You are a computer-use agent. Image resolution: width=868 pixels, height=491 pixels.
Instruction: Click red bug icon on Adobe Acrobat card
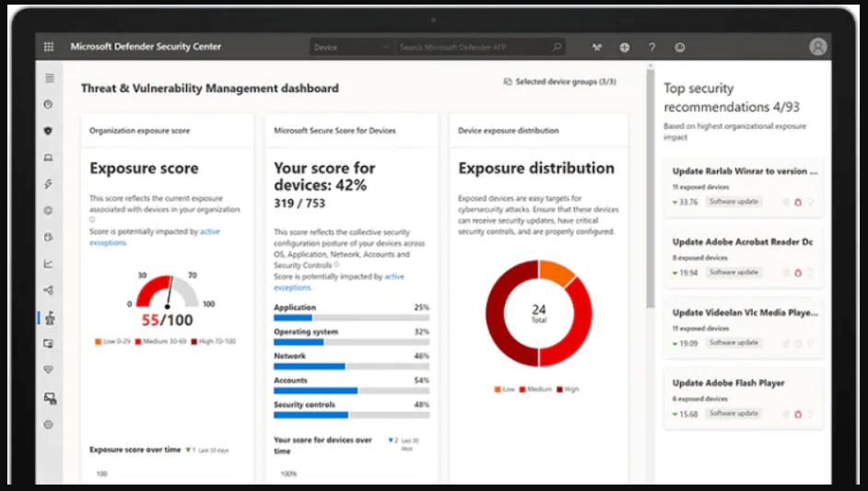point(798,273)
